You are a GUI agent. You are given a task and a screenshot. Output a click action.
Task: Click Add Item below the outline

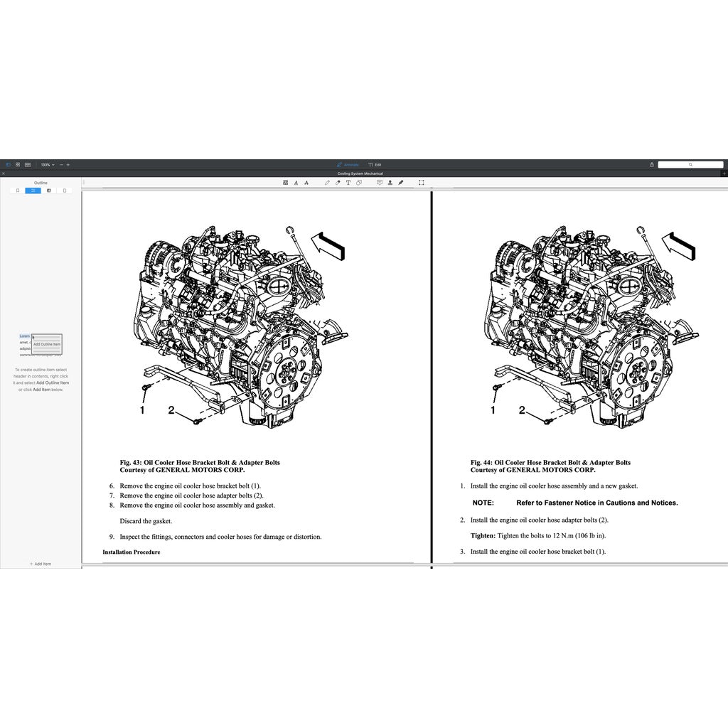pyautogui.click(x=41, y=564)
